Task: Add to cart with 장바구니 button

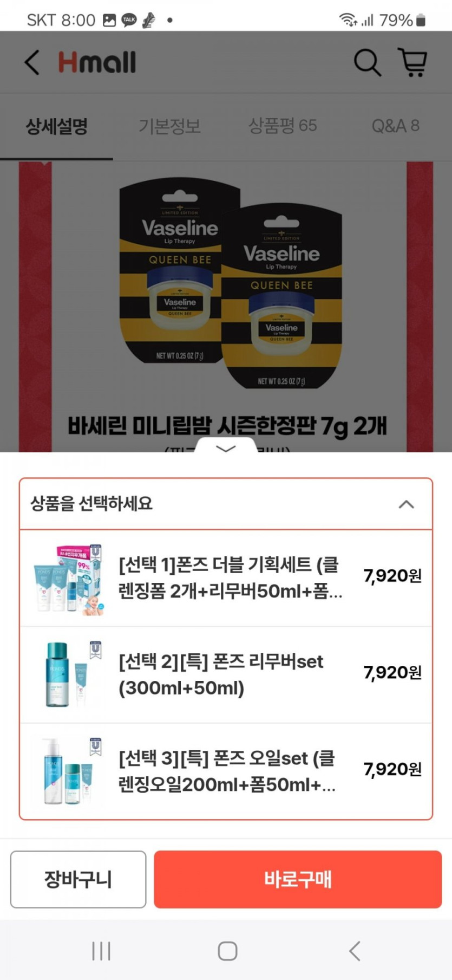Action: (x=78, y=879)
